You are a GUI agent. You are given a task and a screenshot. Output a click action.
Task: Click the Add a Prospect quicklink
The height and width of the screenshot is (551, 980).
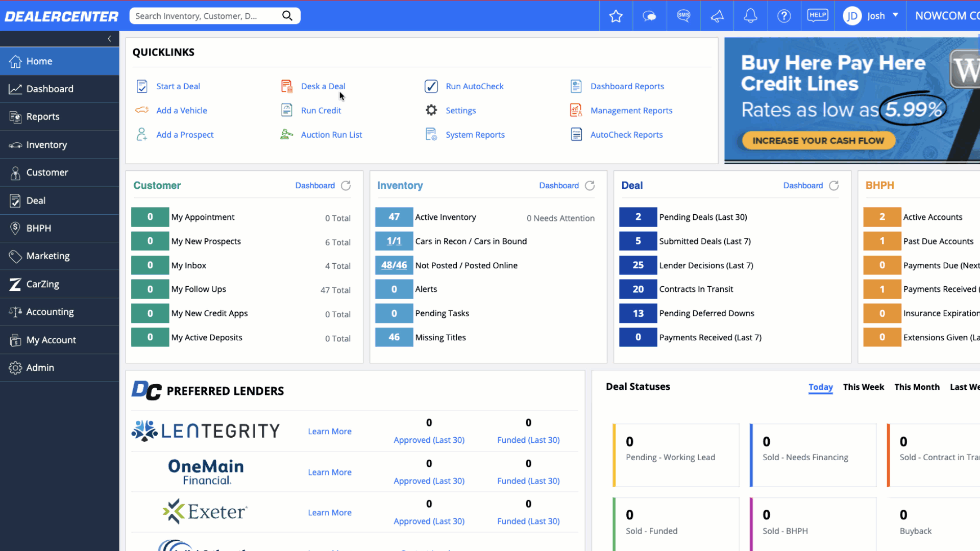point(185,135)
